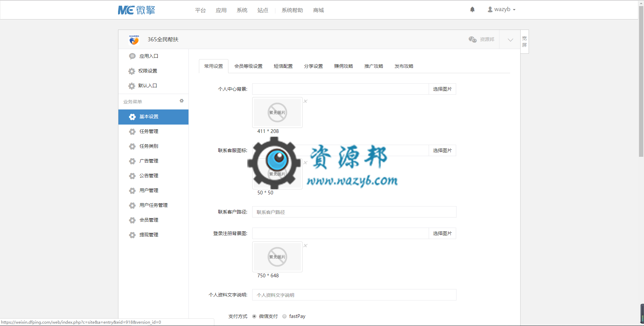Click the 365全民帮扶 app title
The image size is (644, 326).
coord(163,40)
